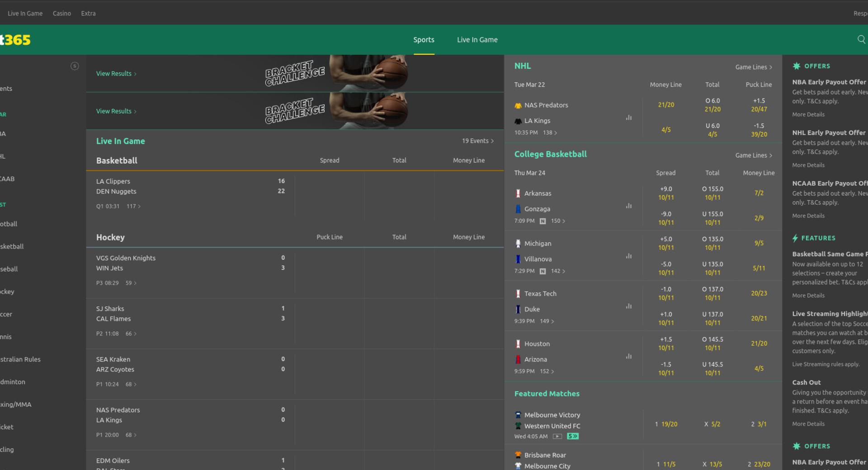Click the NAS Predators jersey icon in NHL
This screenshot has height=470, width=868.
[x=518, y=105]
